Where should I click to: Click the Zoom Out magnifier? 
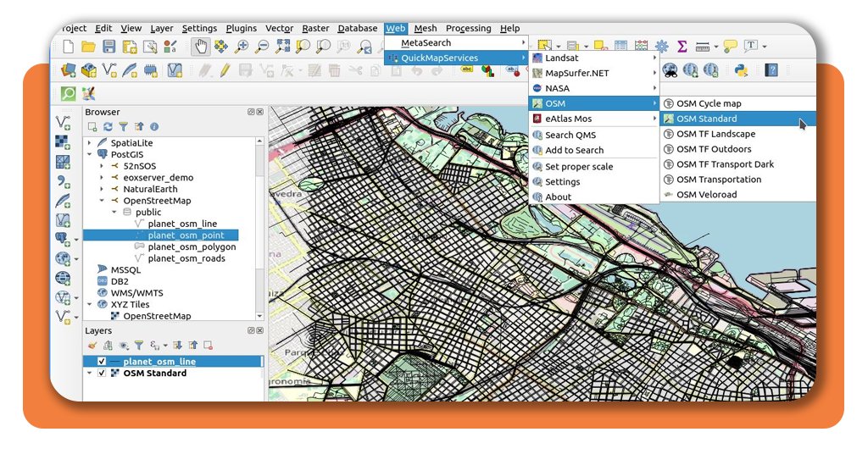tap(262, 47)
